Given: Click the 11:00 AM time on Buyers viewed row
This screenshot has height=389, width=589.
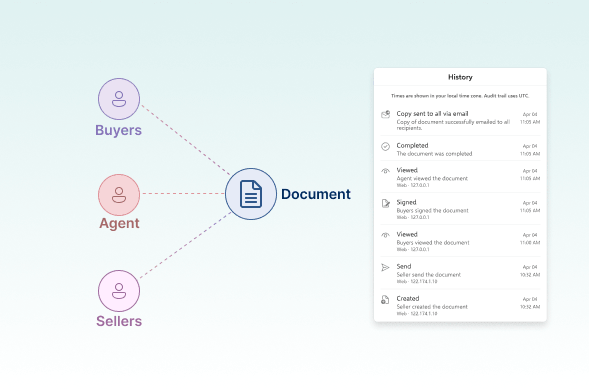Looking at the screenshot, I should click(530, 243).
